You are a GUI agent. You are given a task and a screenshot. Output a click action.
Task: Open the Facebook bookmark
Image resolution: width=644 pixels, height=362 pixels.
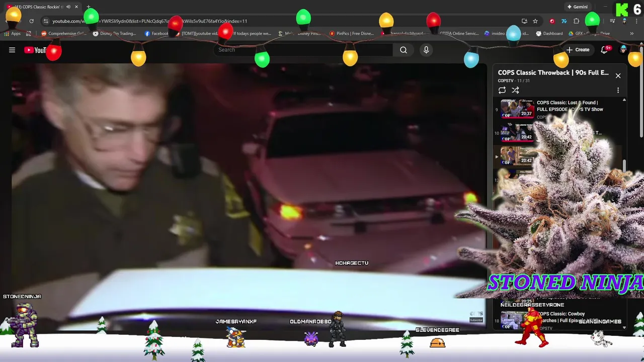click(157, 34)
